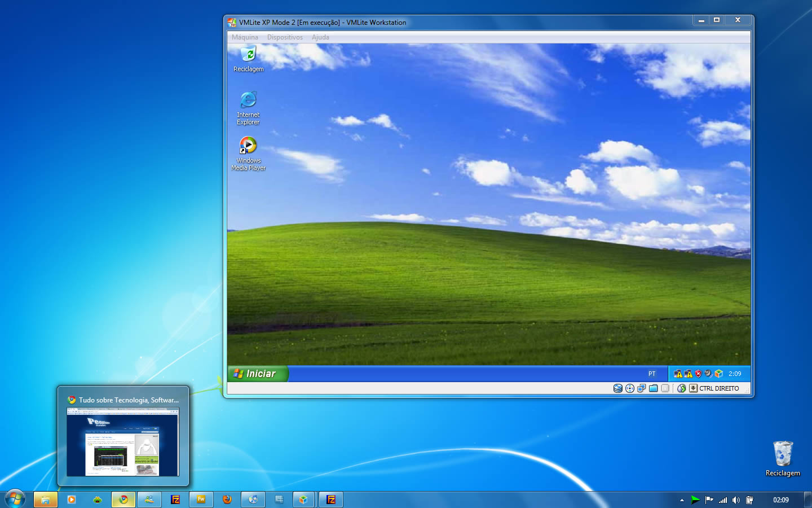The height and width of the screenshot is (508, 812).
Task: Click the network adapters status icon
Action: [x=642, y=388]
